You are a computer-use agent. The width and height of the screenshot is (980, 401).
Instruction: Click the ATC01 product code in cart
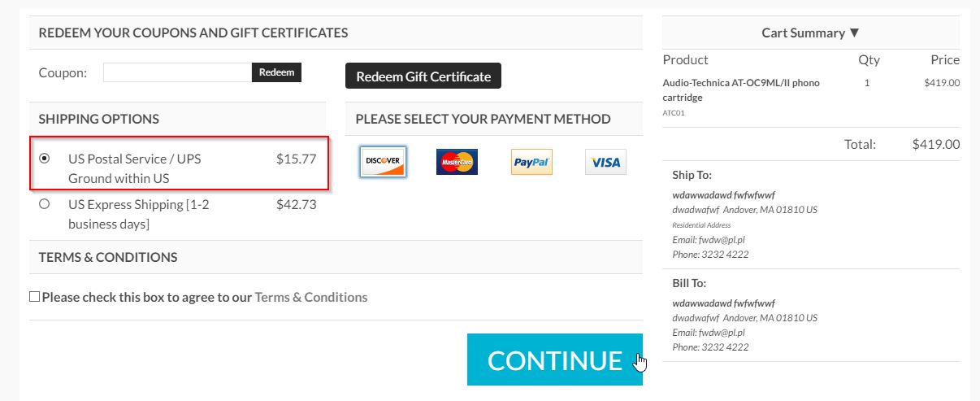[674, 113]
